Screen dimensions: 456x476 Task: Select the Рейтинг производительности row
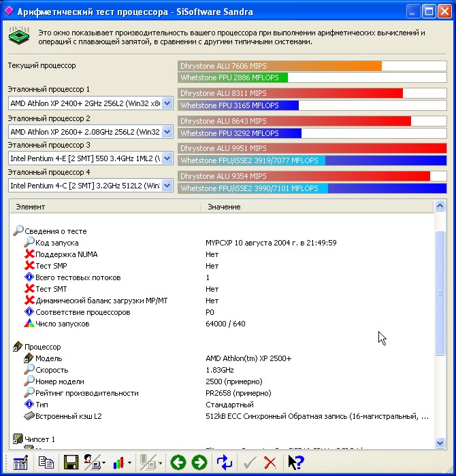coord(222,392)
